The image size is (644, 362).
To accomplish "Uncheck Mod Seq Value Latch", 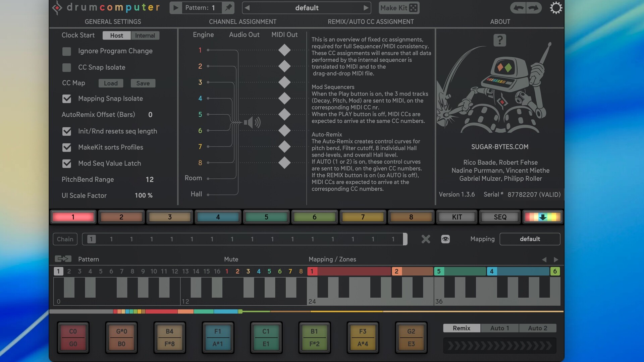I will pos(67,164).
